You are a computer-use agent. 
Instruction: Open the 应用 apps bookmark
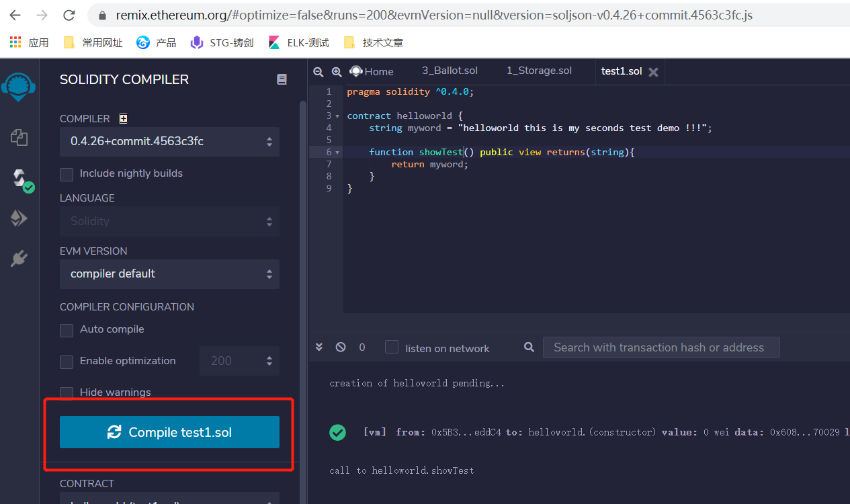tap(29, 42)
